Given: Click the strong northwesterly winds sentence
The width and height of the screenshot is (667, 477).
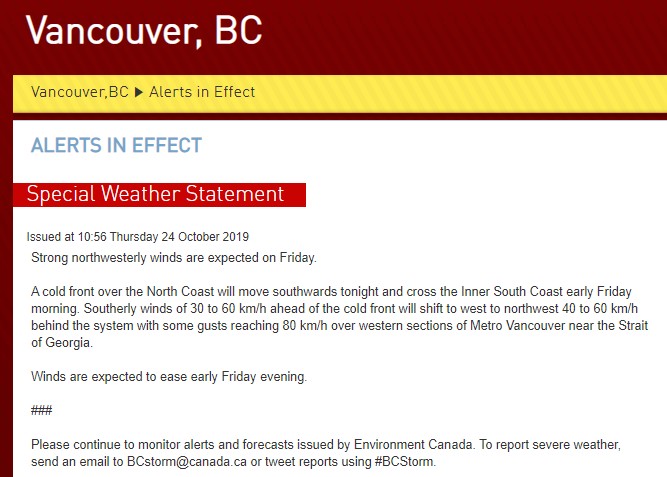Looking at the screenshot, I should click(x=173, y=258).
